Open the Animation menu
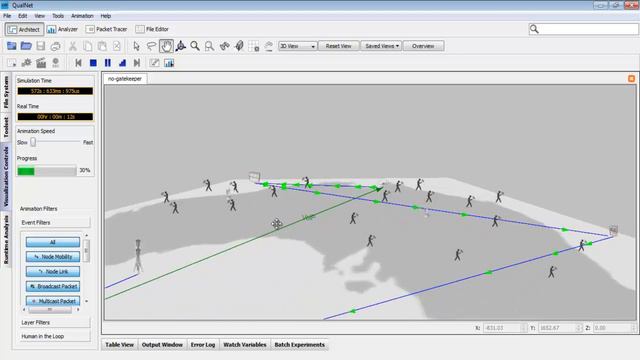Screen dimensions: 640x360 [x=82, y=16]
